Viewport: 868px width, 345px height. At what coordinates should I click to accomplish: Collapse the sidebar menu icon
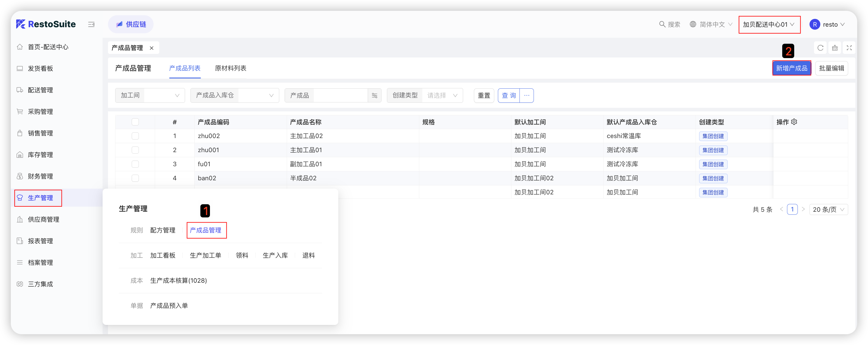pyautogui.click(x=91, y=24)
